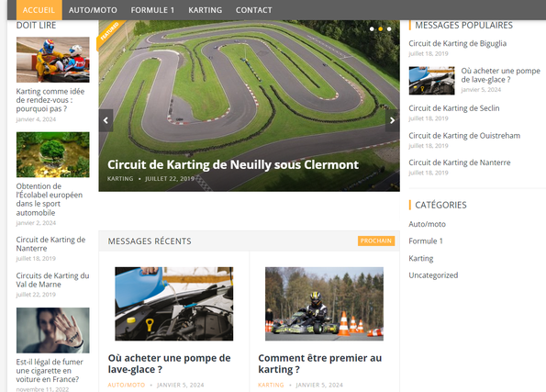Image resolution: width=546 pixels, height=392 pixels.
Task: Open 'Comment être premier au karting ?' article
Action: tap(319, 364)
